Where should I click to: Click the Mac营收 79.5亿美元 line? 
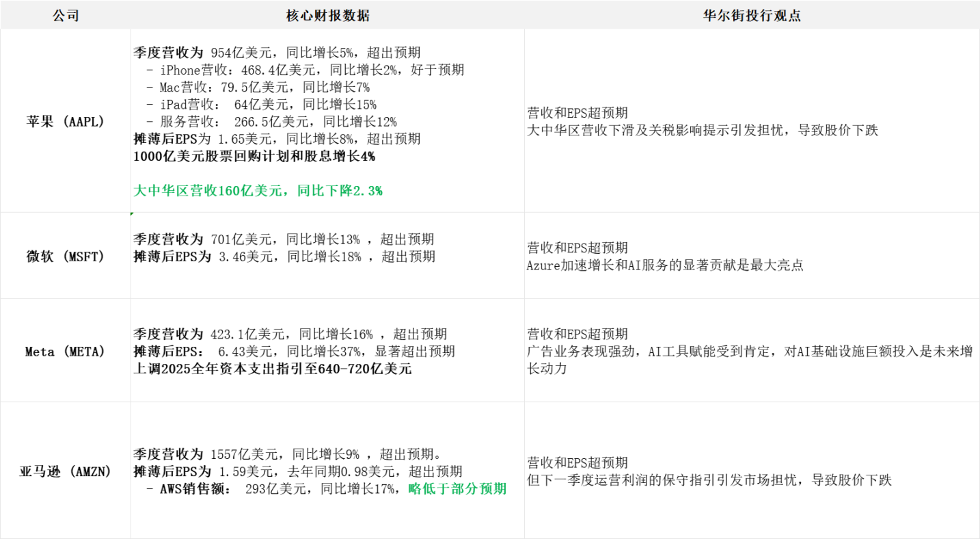[x=258, y=88]
